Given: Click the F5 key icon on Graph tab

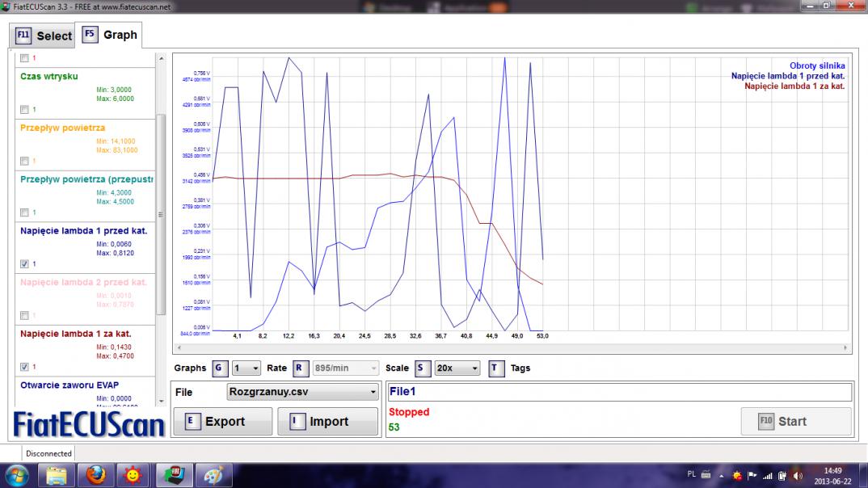Looking at the screenshot, I should click(x=90, y=34).
